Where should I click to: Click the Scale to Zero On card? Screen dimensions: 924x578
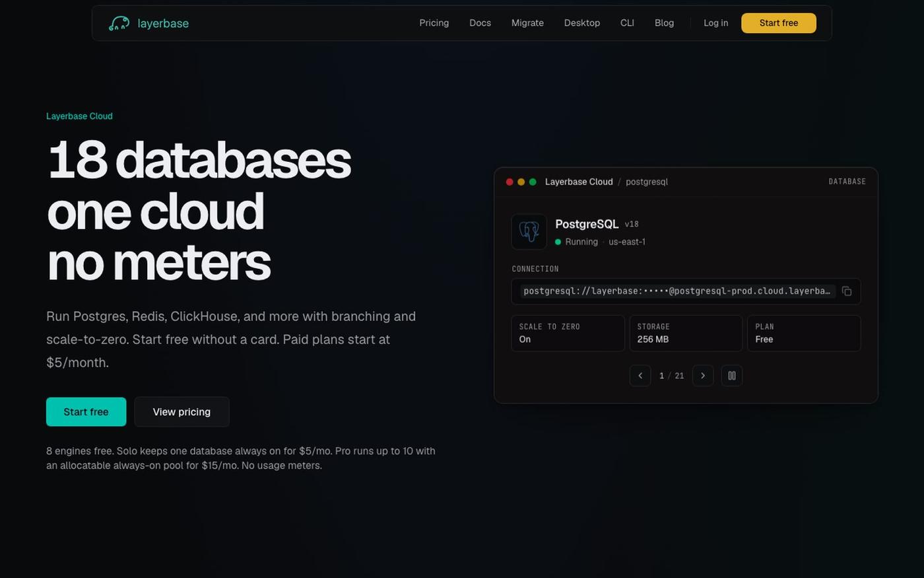(x=568, y=333)
